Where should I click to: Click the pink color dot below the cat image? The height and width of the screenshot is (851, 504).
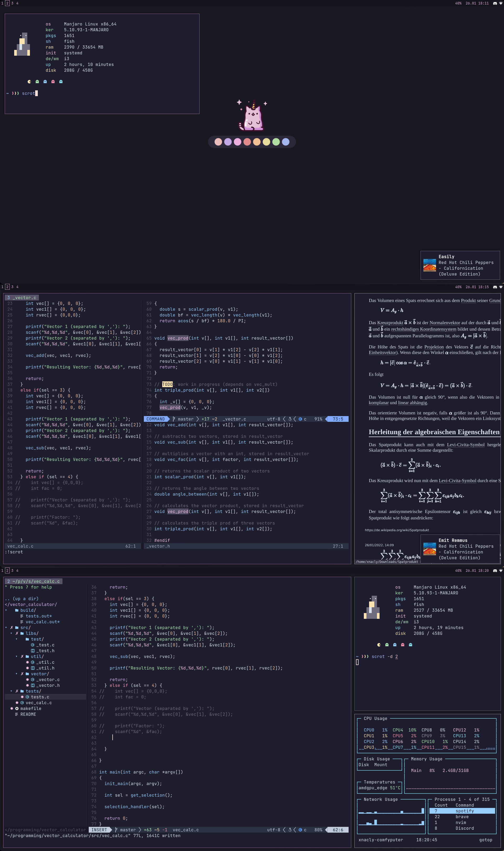tap(237, 142)
